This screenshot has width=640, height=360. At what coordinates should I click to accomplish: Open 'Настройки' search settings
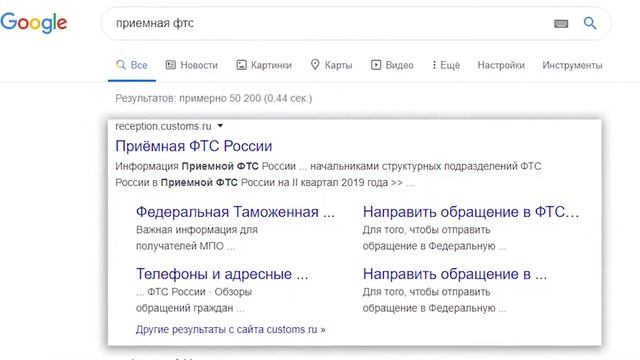501,65
